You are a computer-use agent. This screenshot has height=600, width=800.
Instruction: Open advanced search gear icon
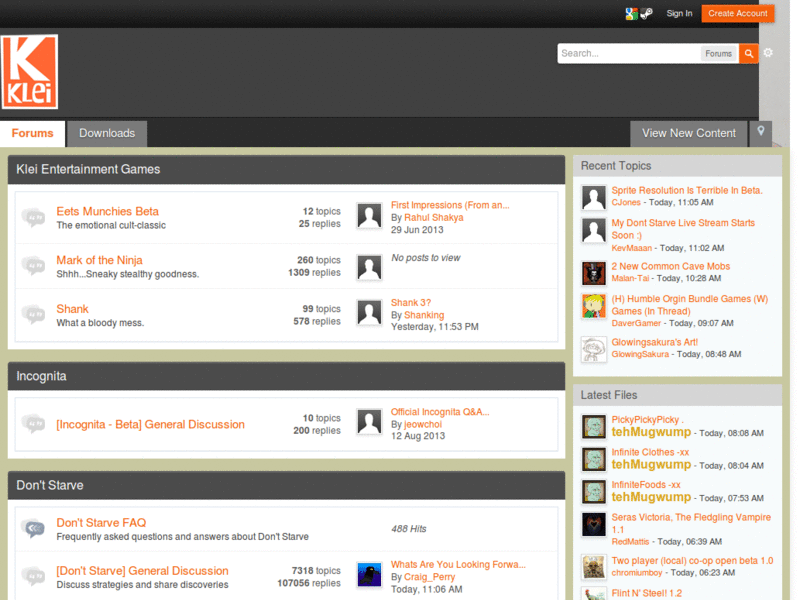click(x=768, y=53)
